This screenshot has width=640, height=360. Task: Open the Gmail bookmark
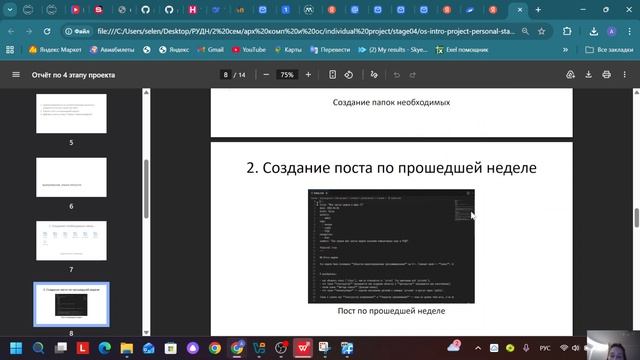click(x=210, y=50)
